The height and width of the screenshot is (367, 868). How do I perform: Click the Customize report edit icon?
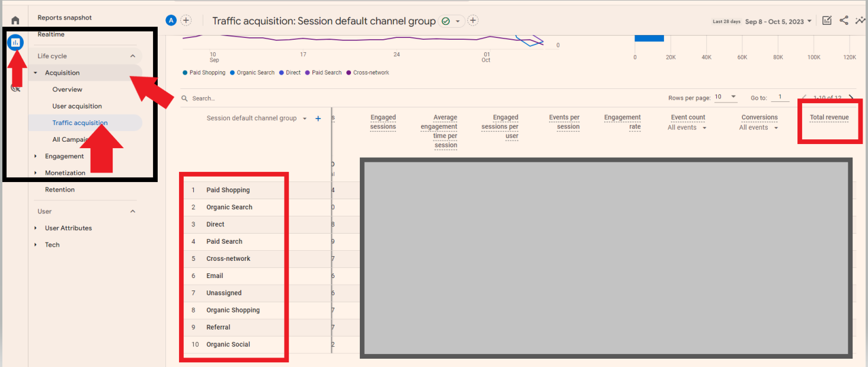pos(827,21)
